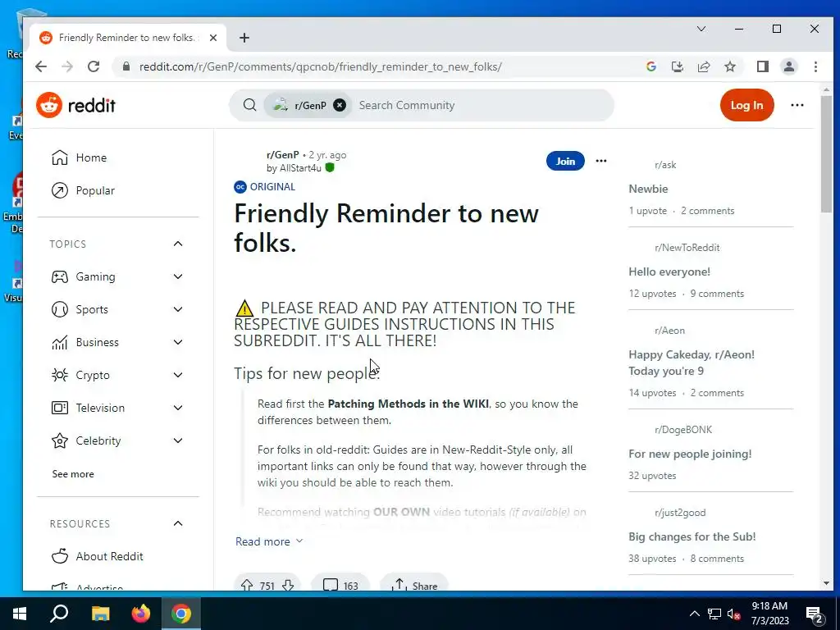
Task: Expand the Gaming topic
Action: point(178,276)
